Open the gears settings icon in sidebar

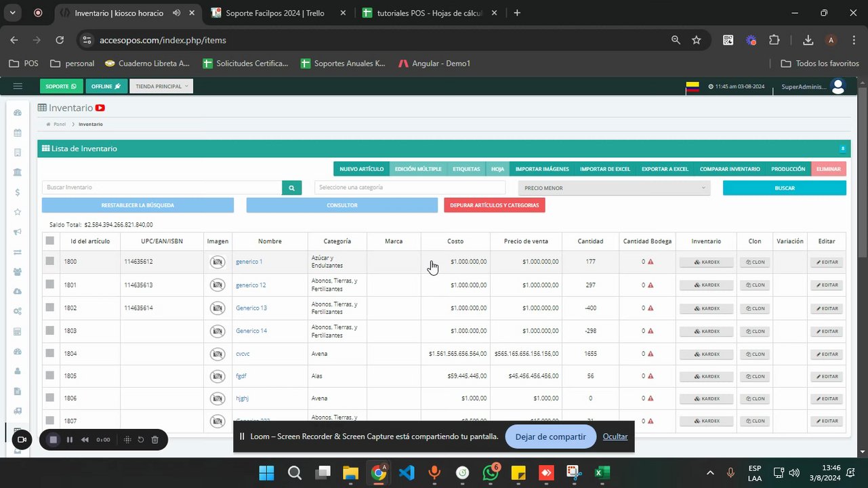(18, 312)
